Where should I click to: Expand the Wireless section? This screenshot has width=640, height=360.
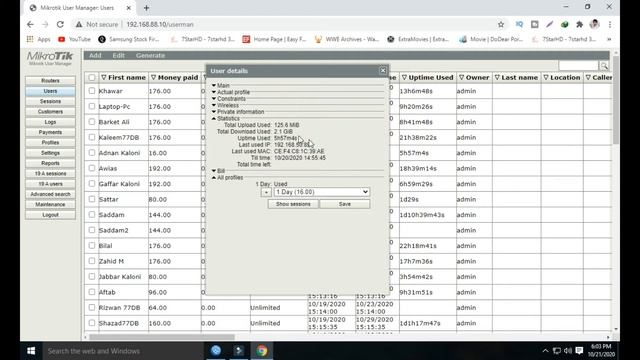(225, 105)
